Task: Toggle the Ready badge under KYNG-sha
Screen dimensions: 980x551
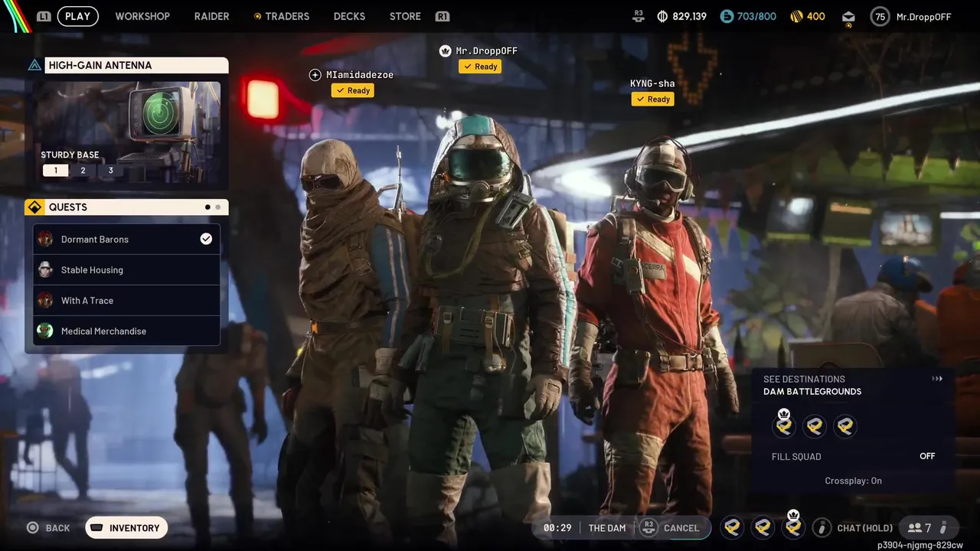Action: 652,99
